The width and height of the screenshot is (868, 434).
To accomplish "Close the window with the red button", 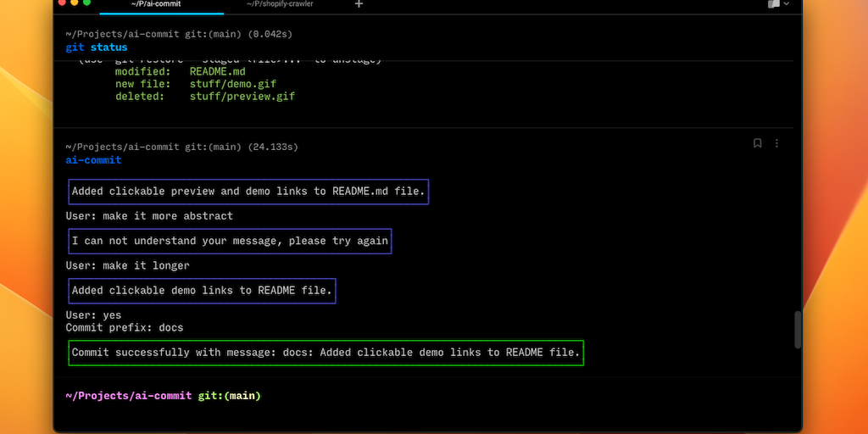I will click(x=61, y=3).
